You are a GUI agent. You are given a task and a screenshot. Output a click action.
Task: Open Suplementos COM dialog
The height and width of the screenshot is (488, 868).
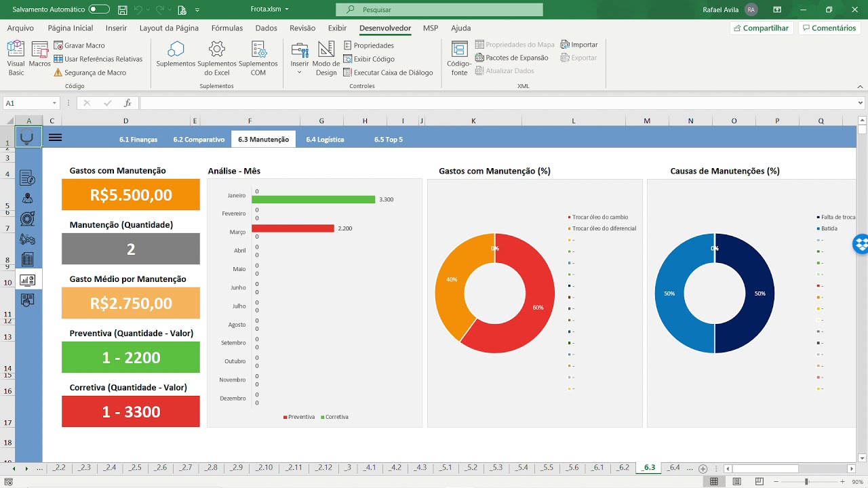[x=258, y=58]
